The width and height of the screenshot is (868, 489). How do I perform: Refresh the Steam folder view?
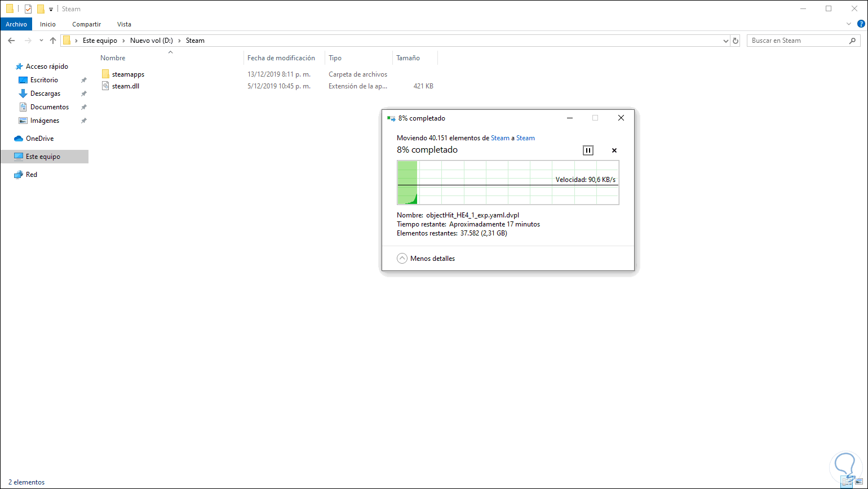pyautogui.click(x=735, y=41)
